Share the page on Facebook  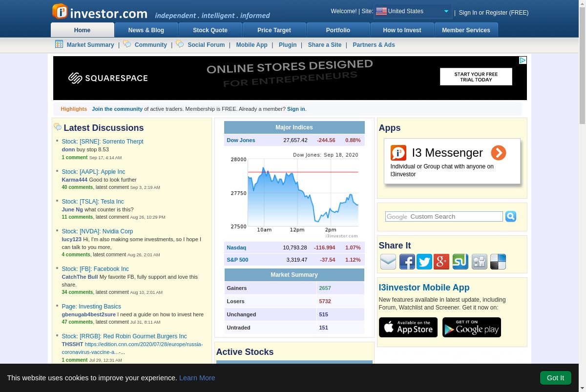407,262
